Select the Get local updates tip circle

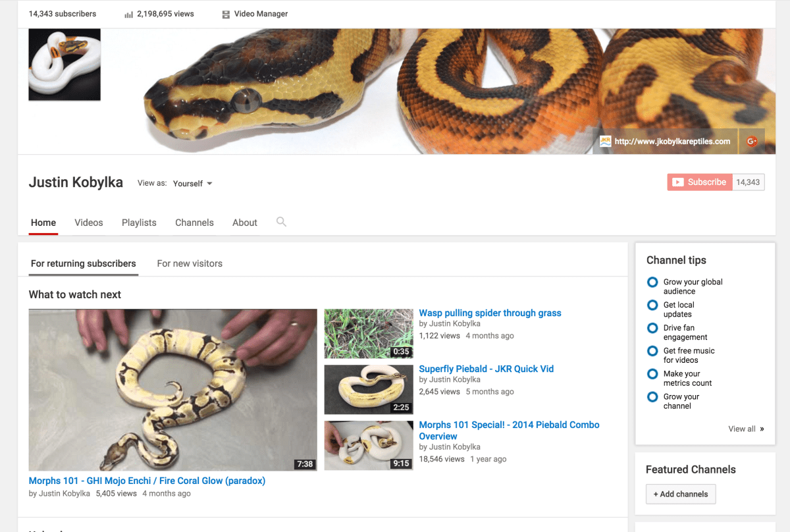[652, 305]
